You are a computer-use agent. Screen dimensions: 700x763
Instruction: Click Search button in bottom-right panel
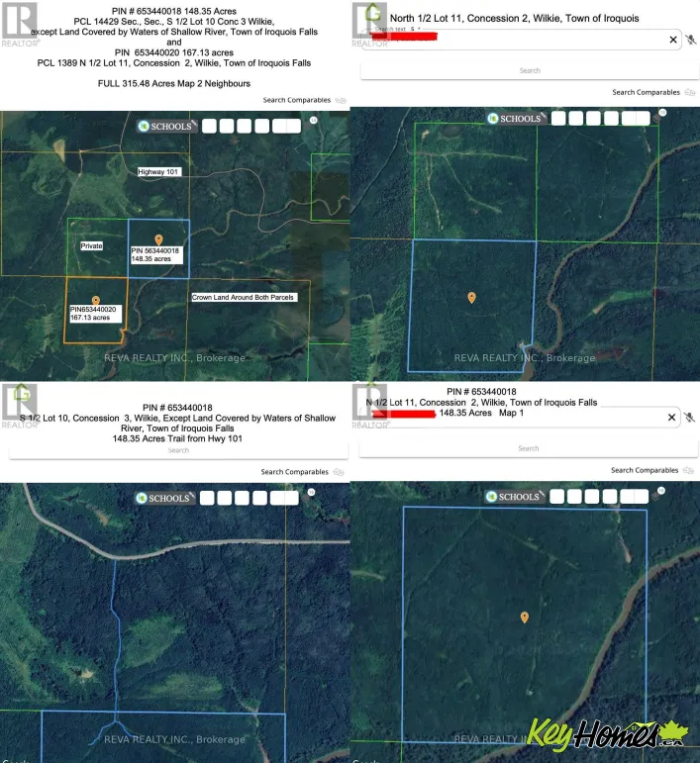click(529, 448)
